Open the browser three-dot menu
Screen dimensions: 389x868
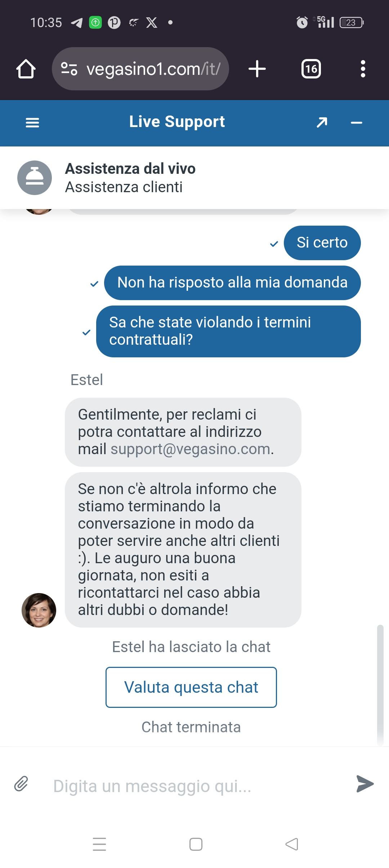click(363, 69)
